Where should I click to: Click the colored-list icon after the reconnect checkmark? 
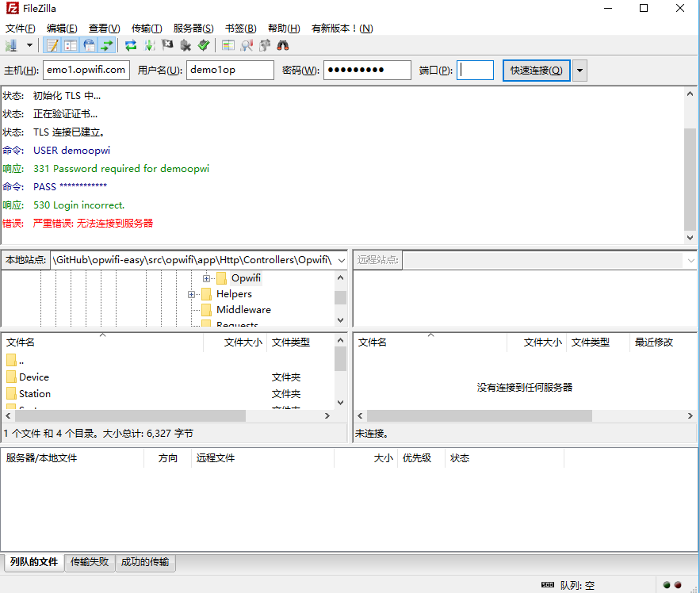point(228,45)
